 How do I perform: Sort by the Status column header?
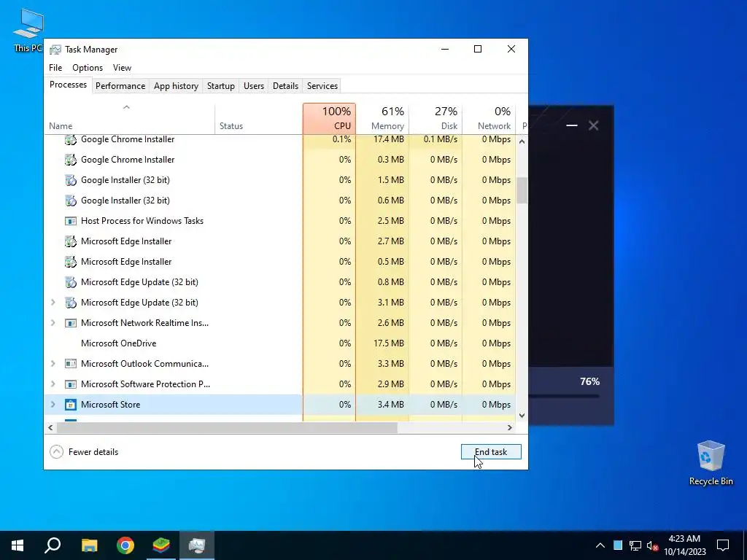pos(259,119)
